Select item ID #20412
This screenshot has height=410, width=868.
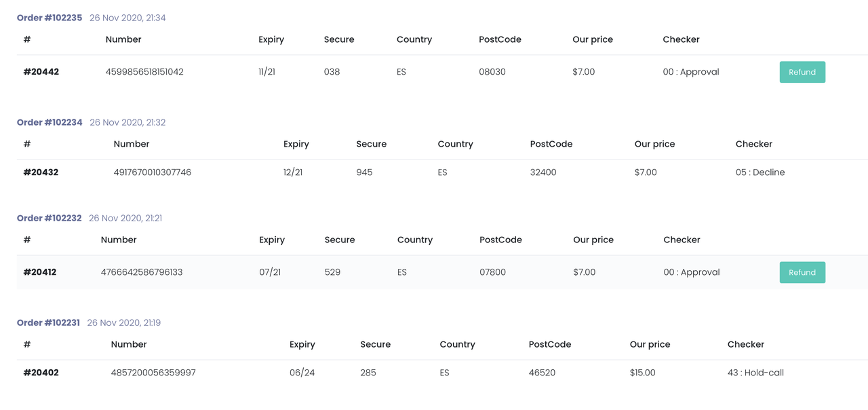click(40, 272)
